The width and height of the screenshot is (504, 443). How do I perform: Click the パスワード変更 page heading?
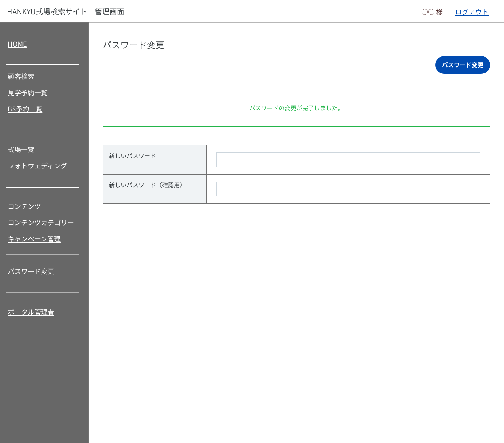(x=134, y=45)
